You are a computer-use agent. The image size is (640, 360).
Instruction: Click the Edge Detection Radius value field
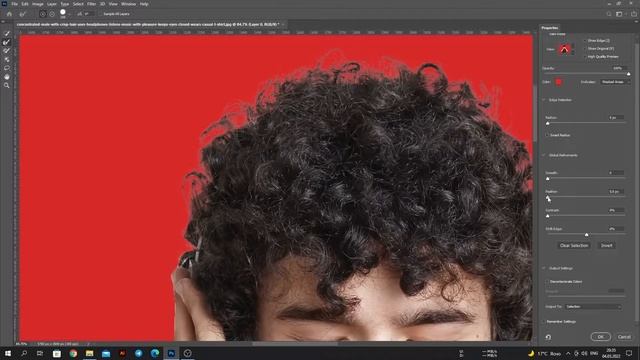pos(616,118)
